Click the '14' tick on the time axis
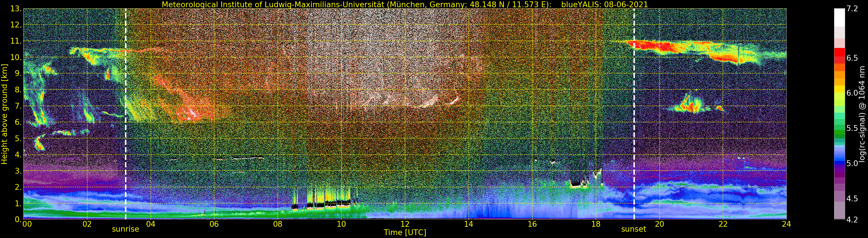 click(x=468, y=224)
